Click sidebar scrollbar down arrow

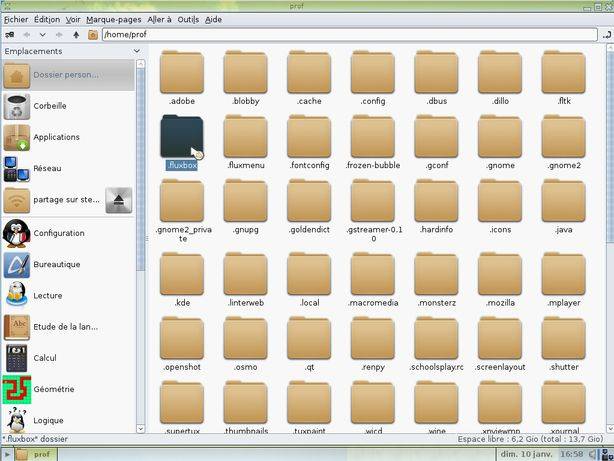(x=141, y=428)
